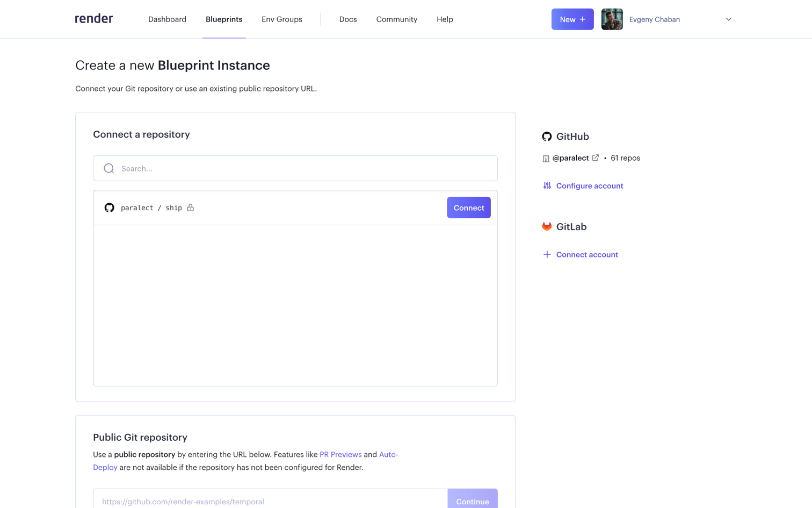This screenshot has height=508, width=812.
Task: Click the GitHub logo in the right sidebar
Action: (x=547, y=137)
